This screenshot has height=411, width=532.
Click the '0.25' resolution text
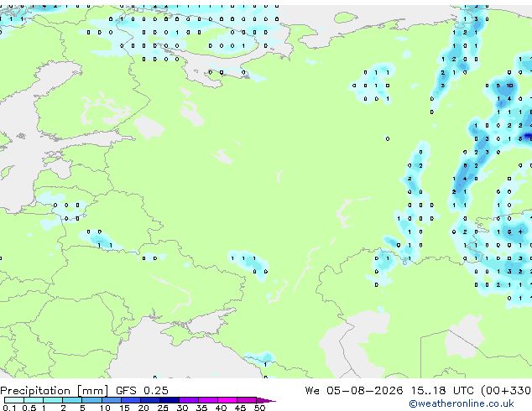[156, 391]
